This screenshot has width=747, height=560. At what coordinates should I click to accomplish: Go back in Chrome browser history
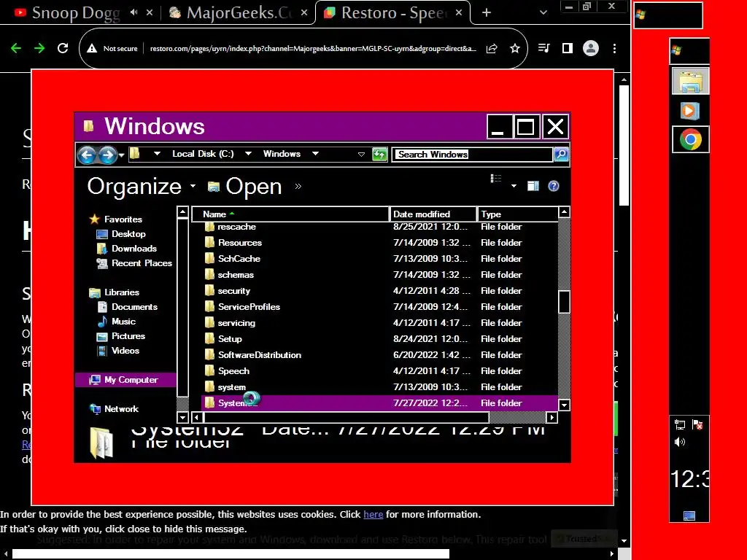tap(16, 48)
